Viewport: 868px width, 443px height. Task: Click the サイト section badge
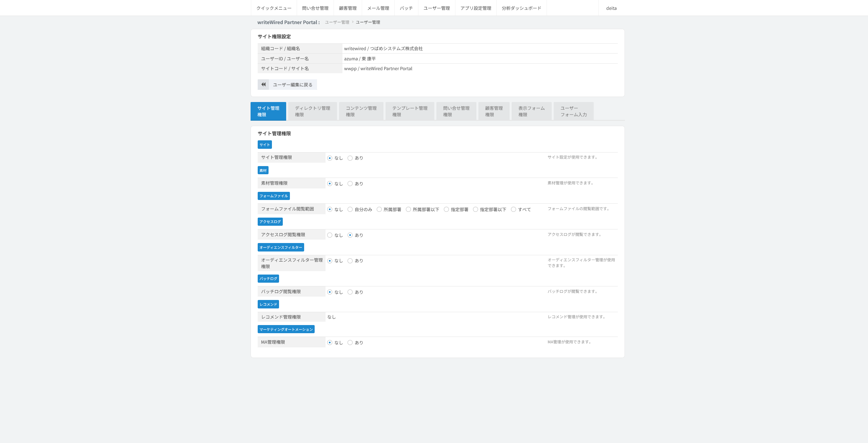(264, 145)
